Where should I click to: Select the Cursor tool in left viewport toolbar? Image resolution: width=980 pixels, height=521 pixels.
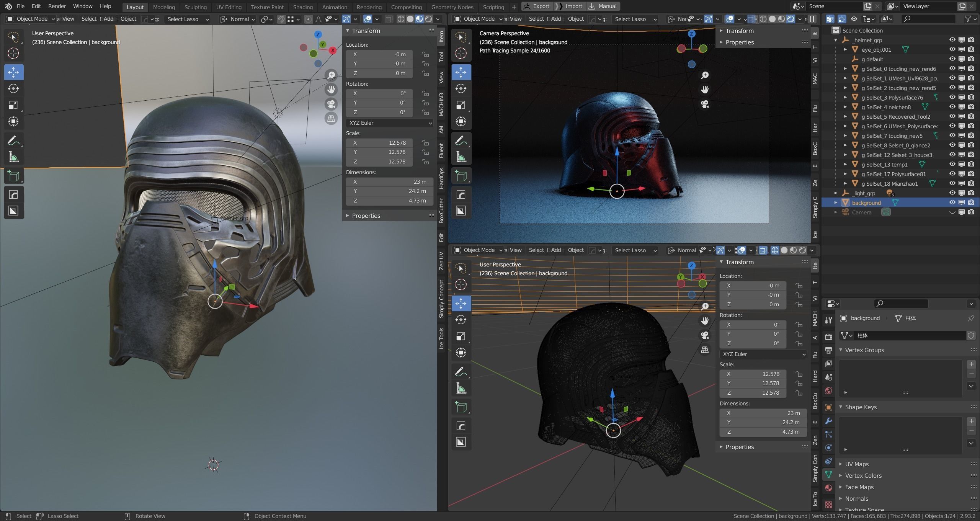coord(13,53)
